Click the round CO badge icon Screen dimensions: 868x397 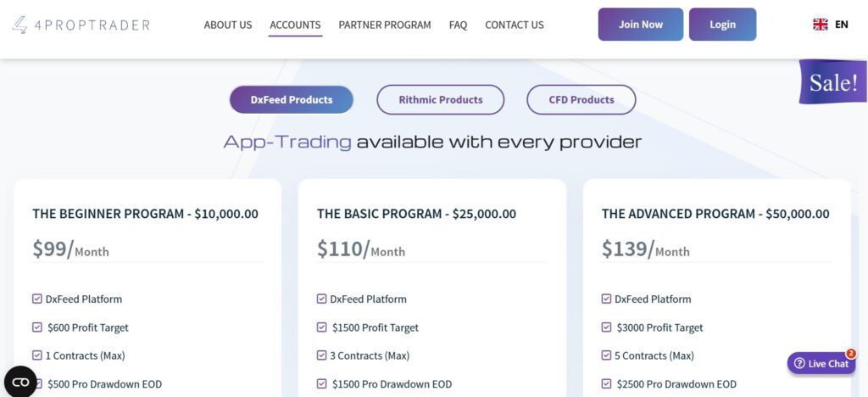click(x=20, y=382)
